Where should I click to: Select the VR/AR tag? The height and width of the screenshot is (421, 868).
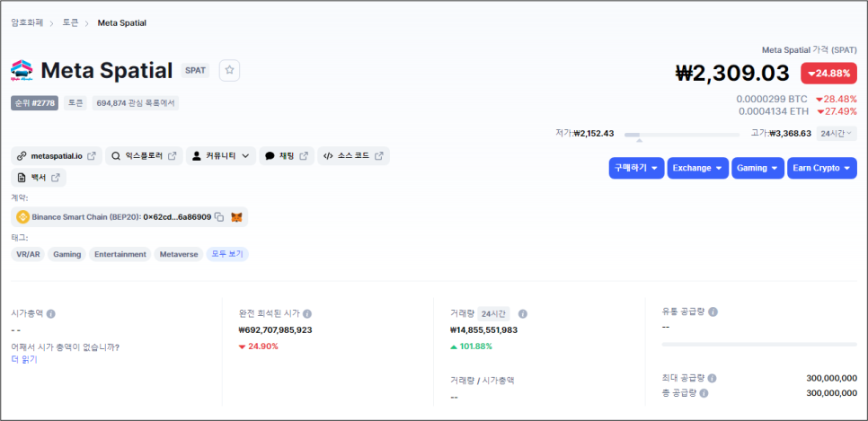tap(28, 254)
